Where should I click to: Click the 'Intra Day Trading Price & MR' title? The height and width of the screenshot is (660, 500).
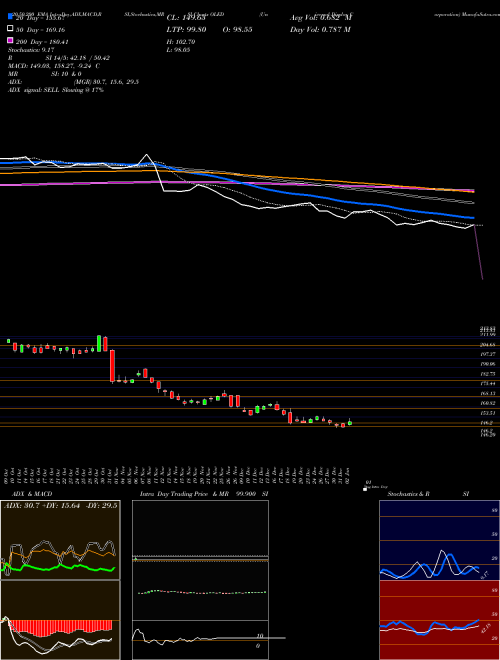pos(184,494)
